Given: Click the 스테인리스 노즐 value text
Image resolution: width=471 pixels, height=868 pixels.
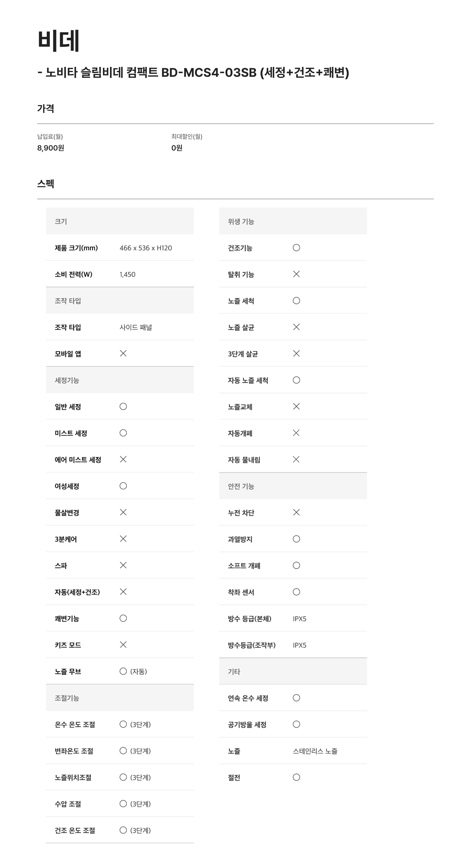Looking at the screenshot, I should click(315, 751).
